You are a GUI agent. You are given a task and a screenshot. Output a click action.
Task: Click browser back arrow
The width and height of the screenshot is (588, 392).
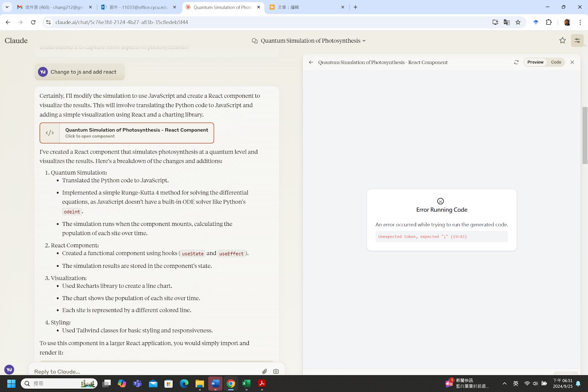[x=8, y=22]
